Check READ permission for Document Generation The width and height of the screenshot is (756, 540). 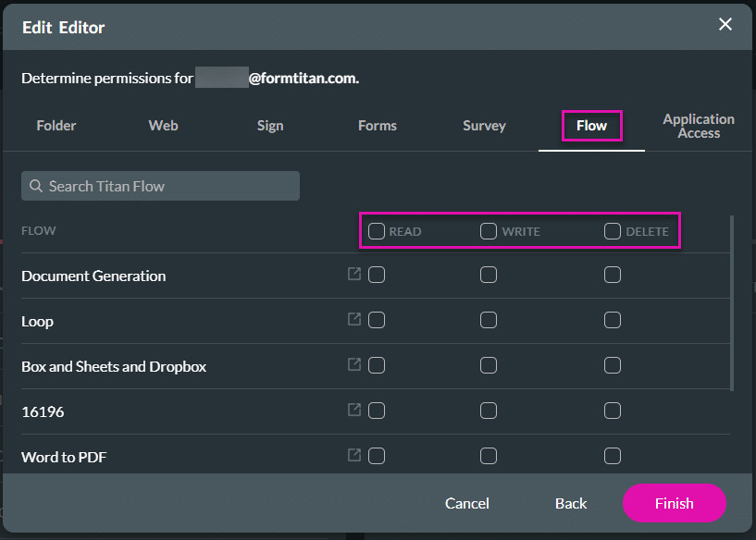377,275
